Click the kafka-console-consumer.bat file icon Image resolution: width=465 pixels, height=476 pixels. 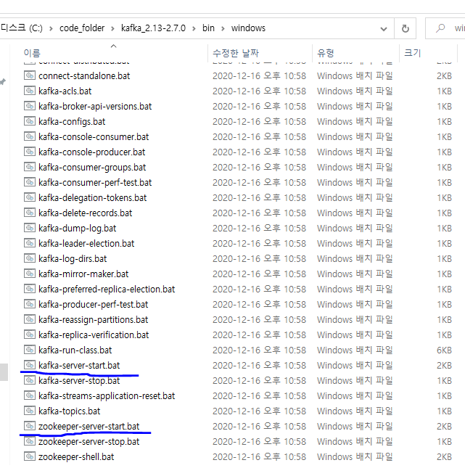30,136
